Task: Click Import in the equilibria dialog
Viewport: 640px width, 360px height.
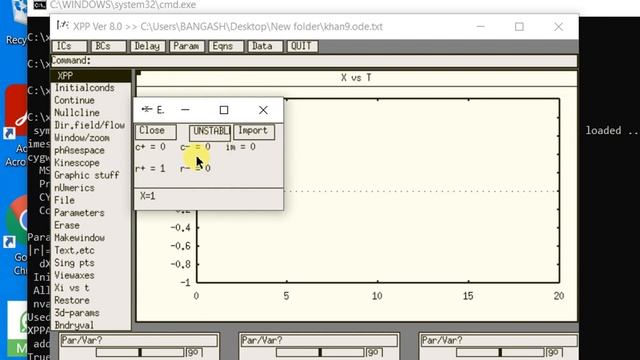Action: point(254,131)
